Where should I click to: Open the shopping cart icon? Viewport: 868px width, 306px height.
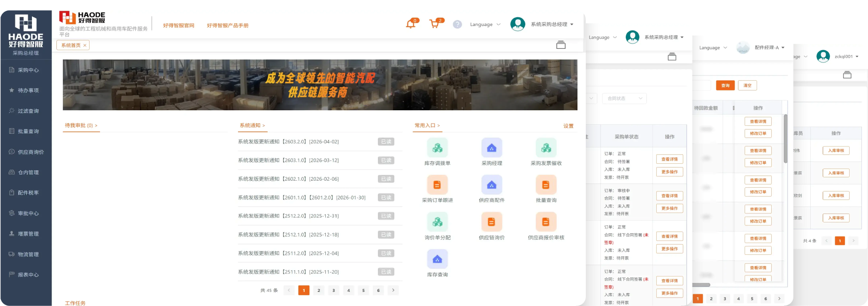coord(435,24)
